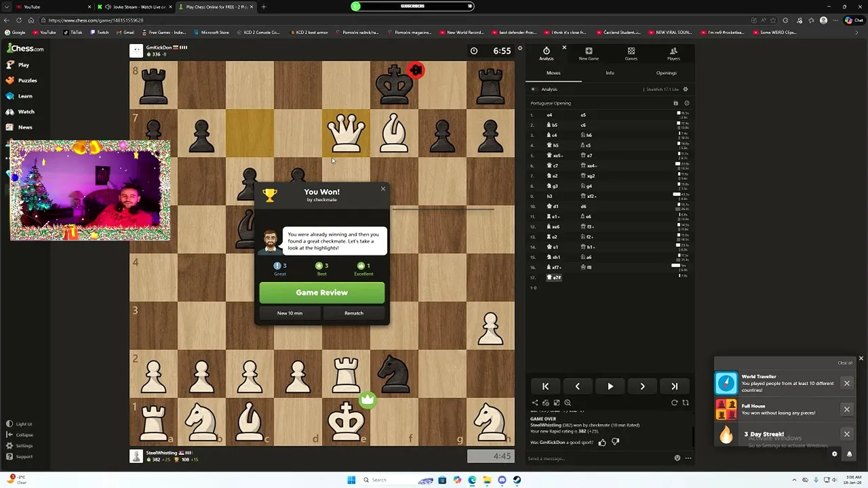Open analysis engine settings gear
868x488 pixels.
pyautogui.click(x=686, y=89)
